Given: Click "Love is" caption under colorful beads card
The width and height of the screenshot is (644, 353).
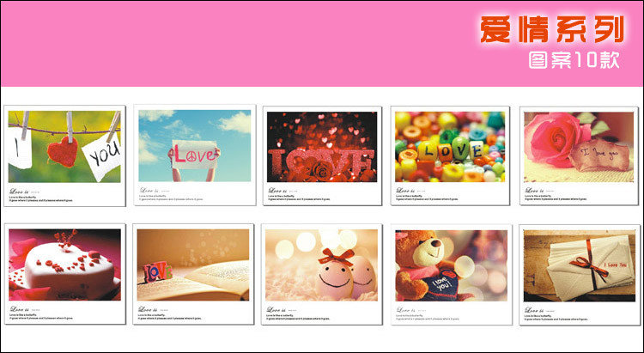Looking at the screenshot, I should (x=405, y=190).
